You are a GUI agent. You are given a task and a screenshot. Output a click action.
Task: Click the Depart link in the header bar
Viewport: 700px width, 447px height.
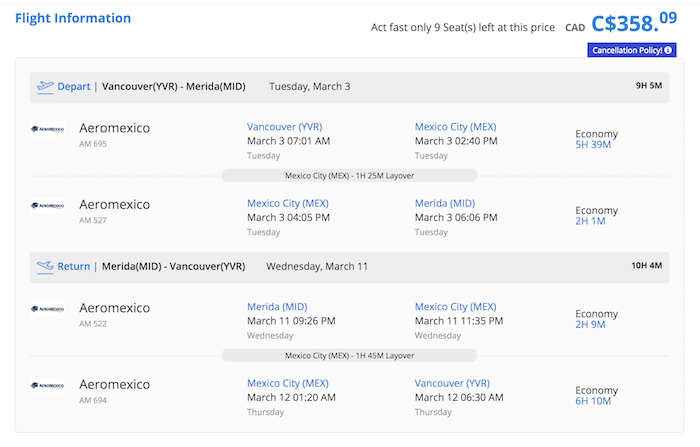74,87
